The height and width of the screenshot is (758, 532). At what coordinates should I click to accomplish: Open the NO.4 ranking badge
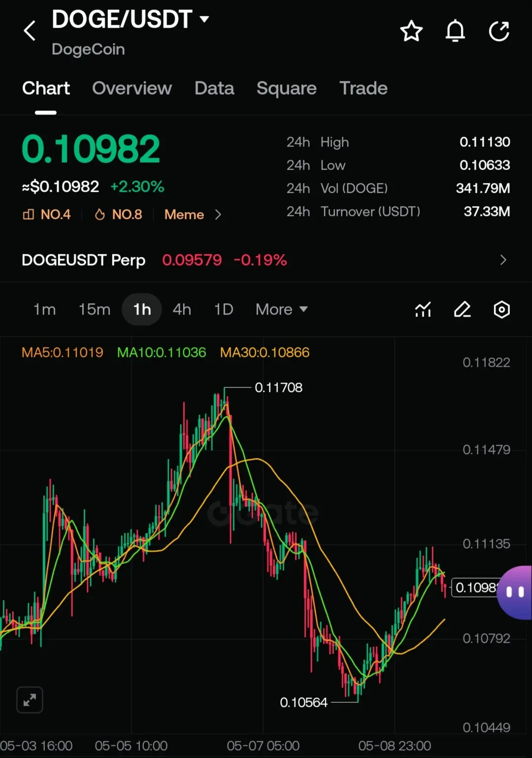pos(47,214)
